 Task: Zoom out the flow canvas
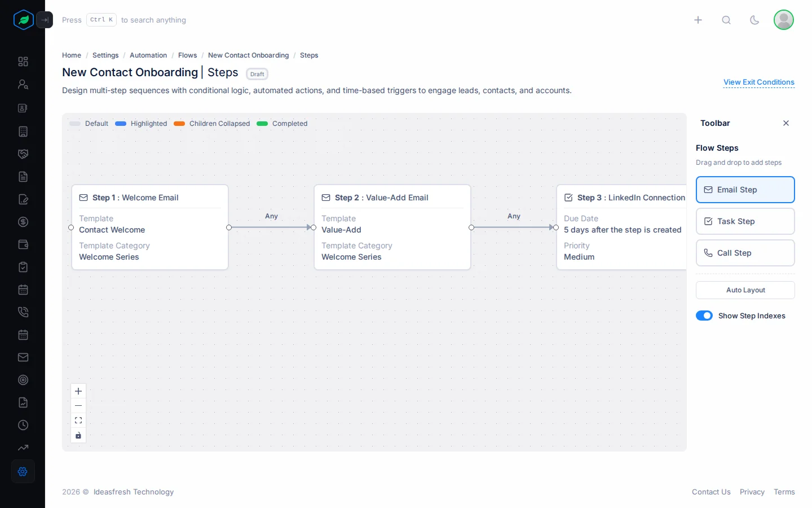(x=78, y=406)
